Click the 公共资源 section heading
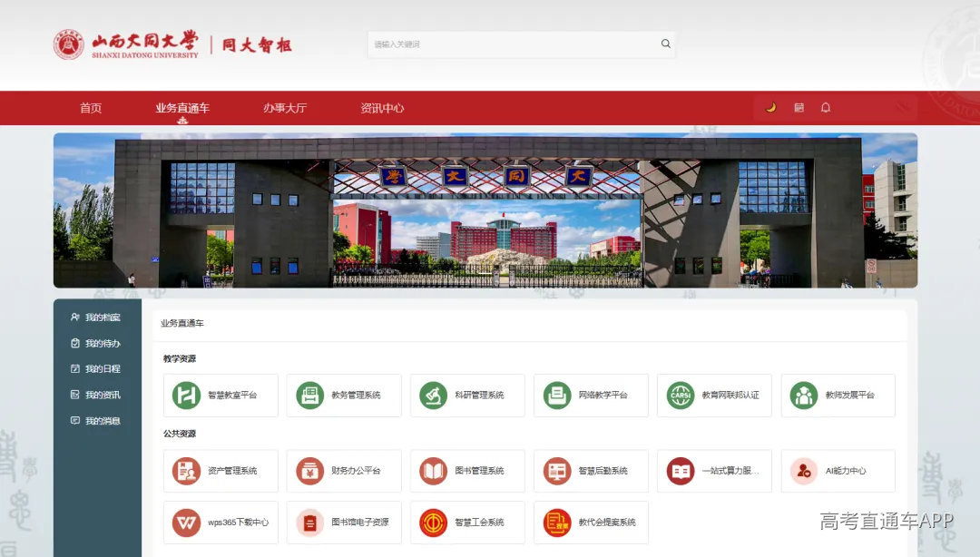The width and height of the screenshot is (980, 557). click(180, 434)
